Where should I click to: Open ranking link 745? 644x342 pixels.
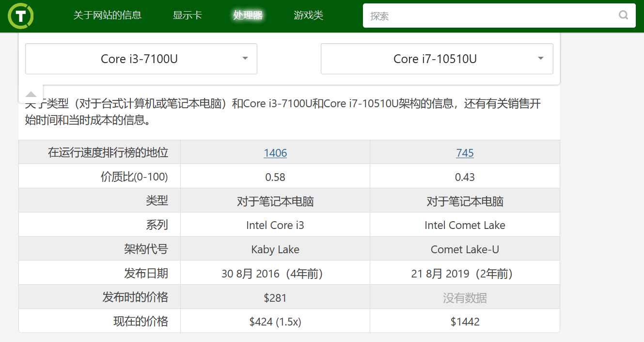click(465, 153)
